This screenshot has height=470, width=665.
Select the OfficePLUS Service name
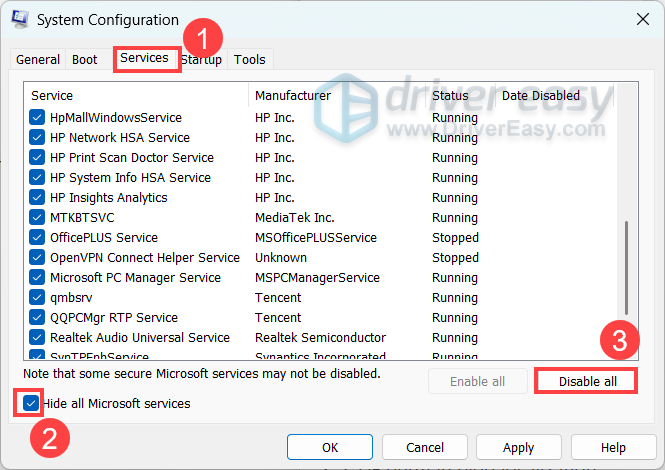pos(104,237)
